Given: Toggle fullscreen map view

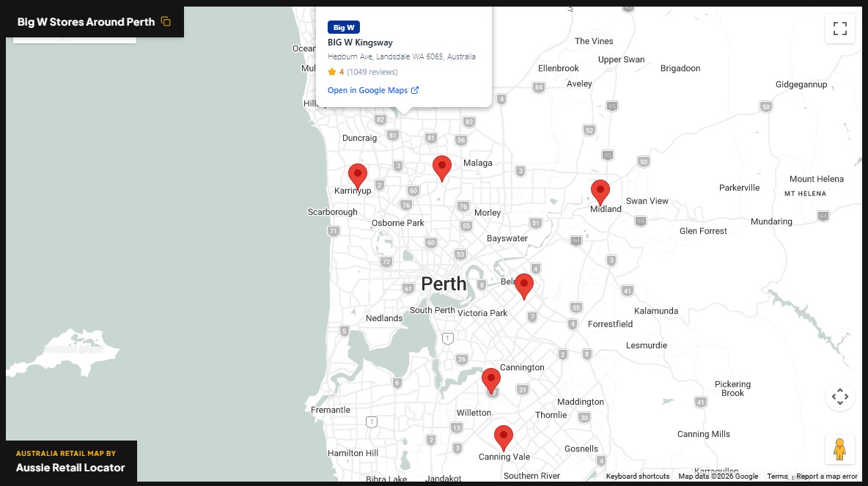Looking at the screenshot, I should (839, 29).
